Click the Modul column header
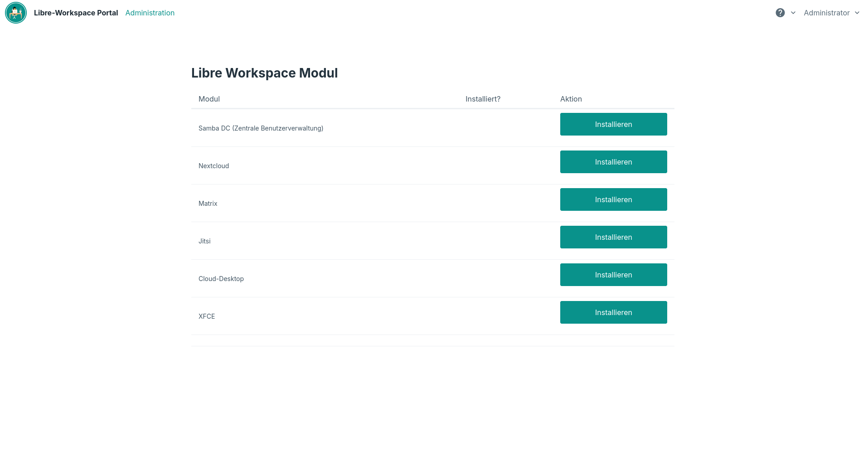This screenshot has width=868, height=471. [x=209, y=99]
